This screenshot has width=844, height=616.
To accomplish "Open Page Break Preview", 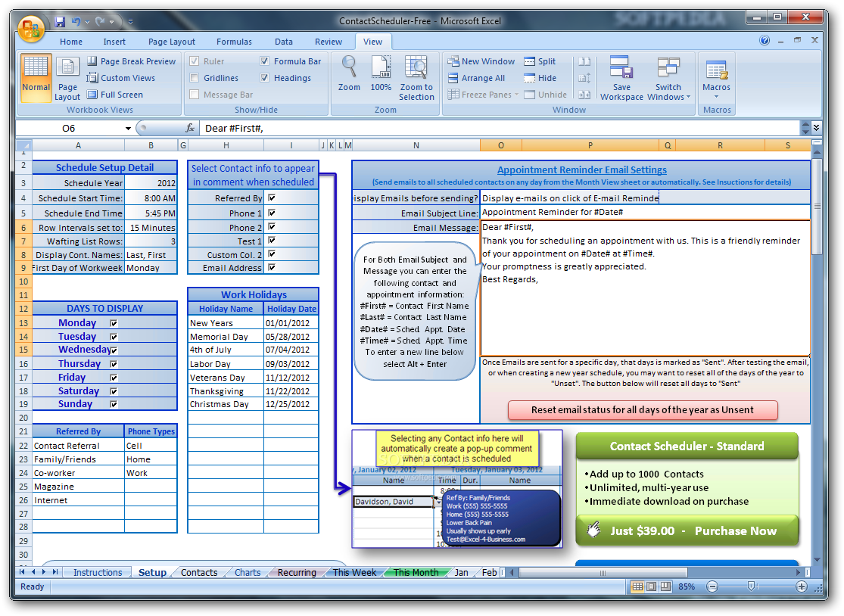I will tap(132, 61).
